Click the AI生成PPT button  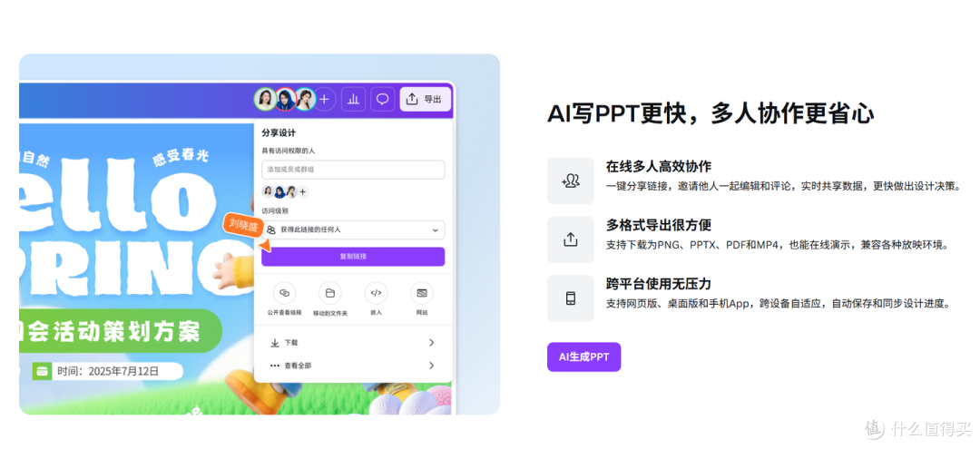(x=583, y=357)
